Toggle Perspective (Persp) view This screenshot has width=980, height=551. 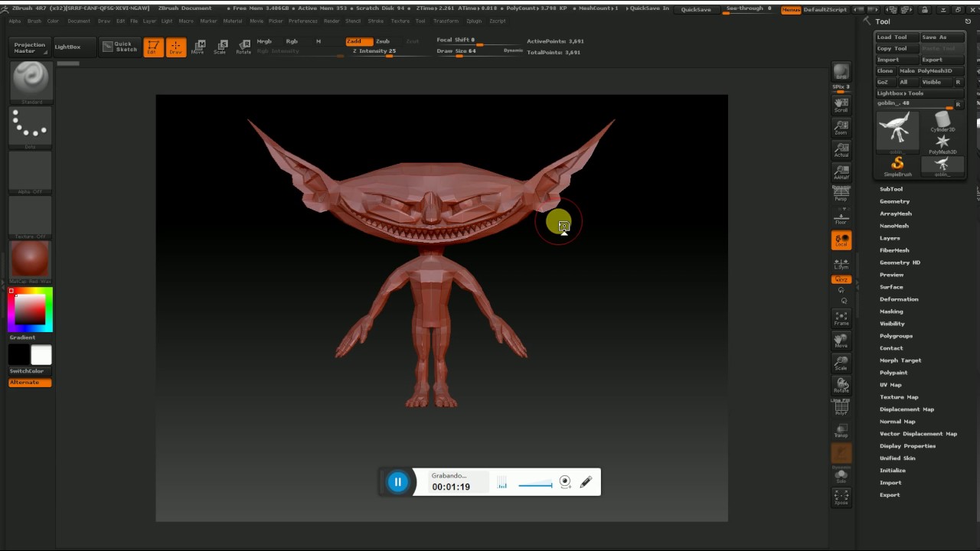(841, 194)
